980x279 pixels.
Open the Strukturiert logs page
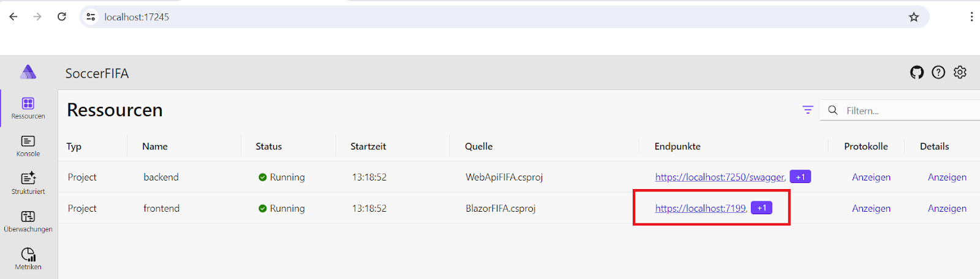[28, 183]
